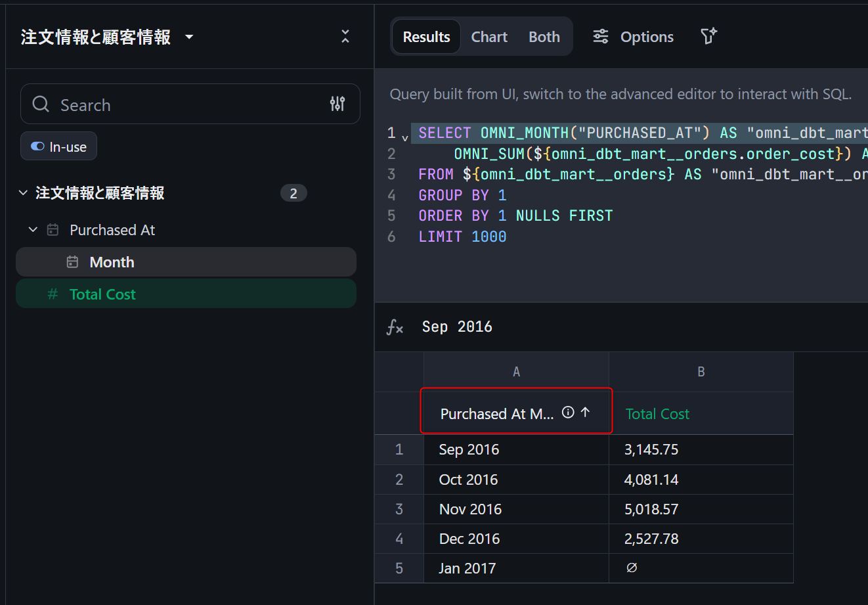
Task: Switch to the Both tab
Action: click(544, 37)
